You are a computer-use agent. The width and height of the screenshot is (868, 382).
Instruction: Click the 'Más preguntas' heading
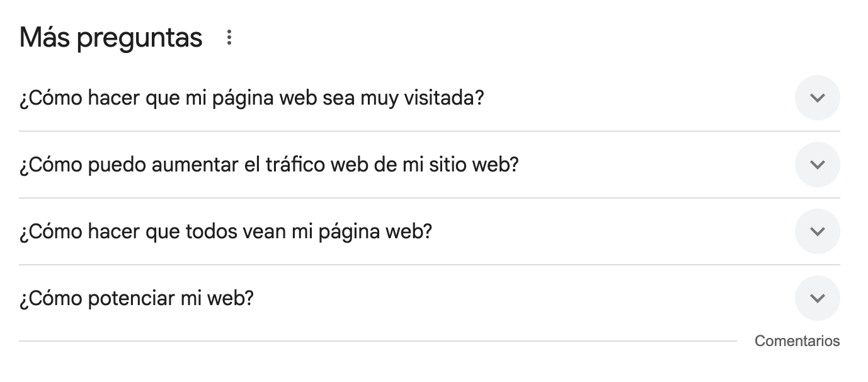tap(111, 38)
